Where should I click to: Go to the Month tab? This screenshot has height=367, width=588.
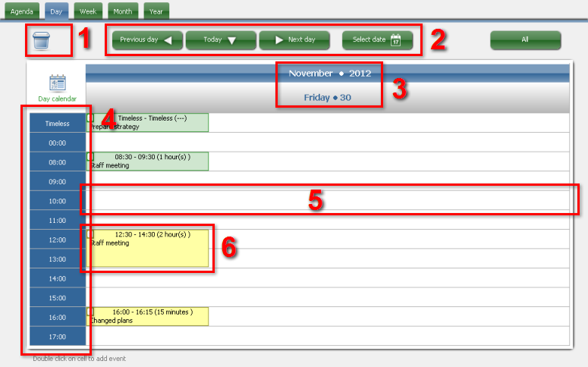click(122, 11)
